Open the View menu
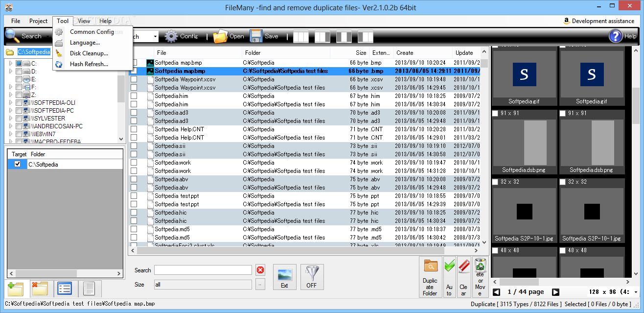 coord(84,21)
